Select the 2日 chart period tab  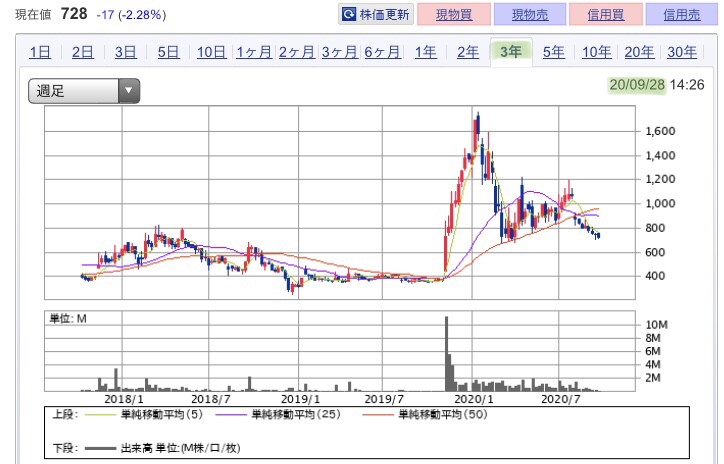point(83,52)
